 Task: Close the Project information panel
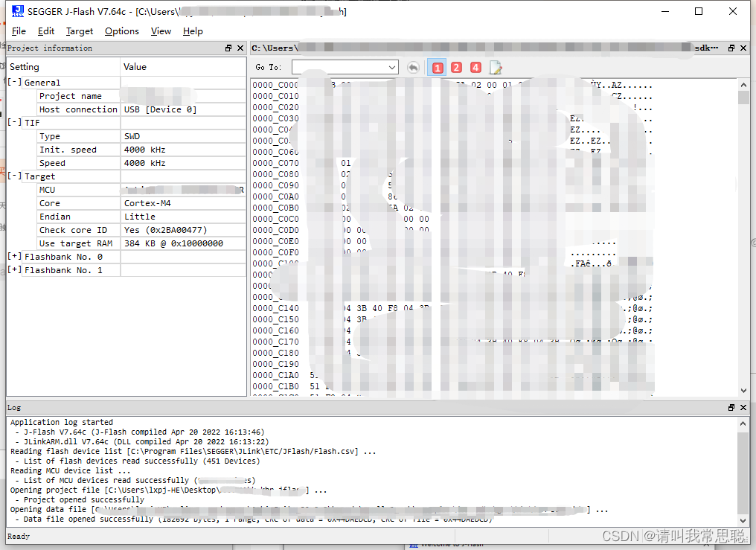240,48
